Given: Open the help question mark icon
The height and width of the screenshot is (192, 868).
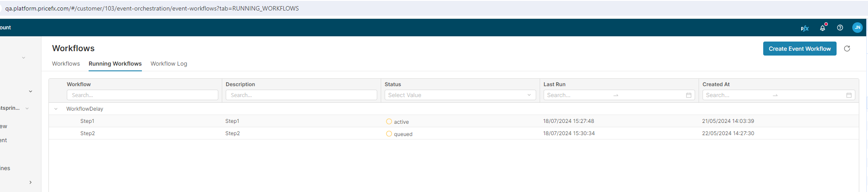Looking at the screenshot, I should 840,28.
